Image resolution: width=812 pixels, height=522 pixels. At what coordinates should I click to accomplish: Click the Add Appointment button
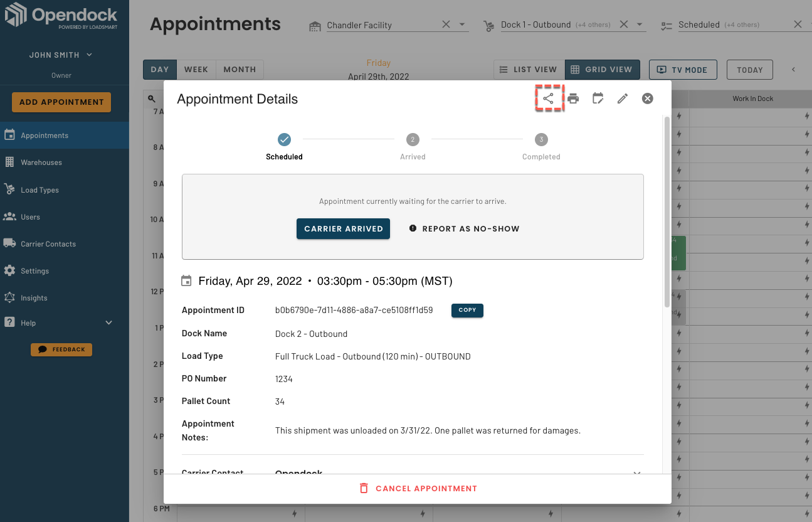coord(61,102)
